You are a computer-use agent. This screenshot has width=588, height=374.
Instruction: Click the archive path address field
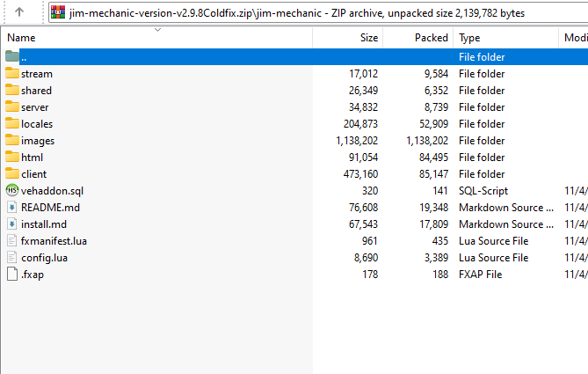tap(319, 13)
